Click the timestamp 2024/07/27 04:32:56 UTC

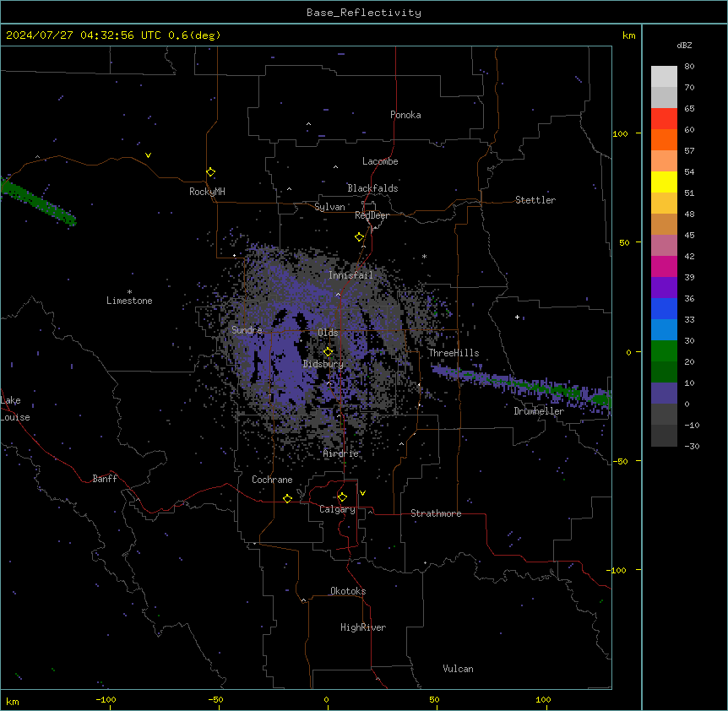[84, 35]
